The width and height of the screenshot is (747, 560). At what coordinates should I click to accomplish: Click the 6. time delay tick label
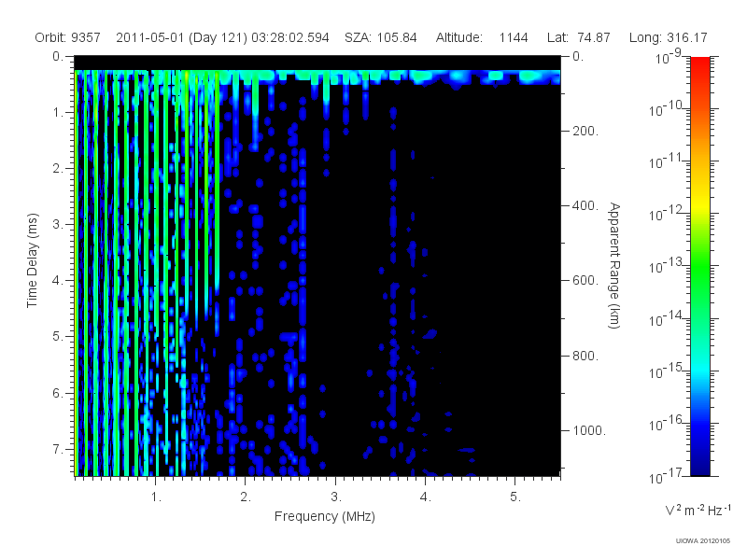click(x=58, y=393)
